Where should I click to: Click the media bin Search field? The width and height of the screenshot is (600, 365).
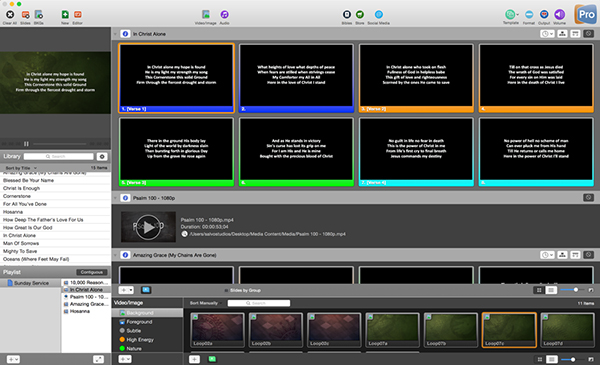(259, 303)
